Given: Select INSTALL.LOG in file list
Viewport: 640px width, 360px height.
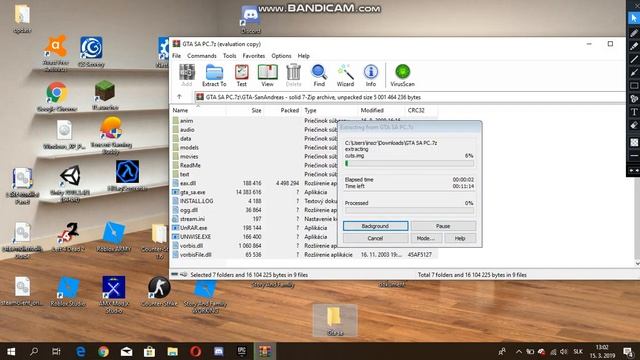Looking at the screenshot, I should (x=254, y=201).
